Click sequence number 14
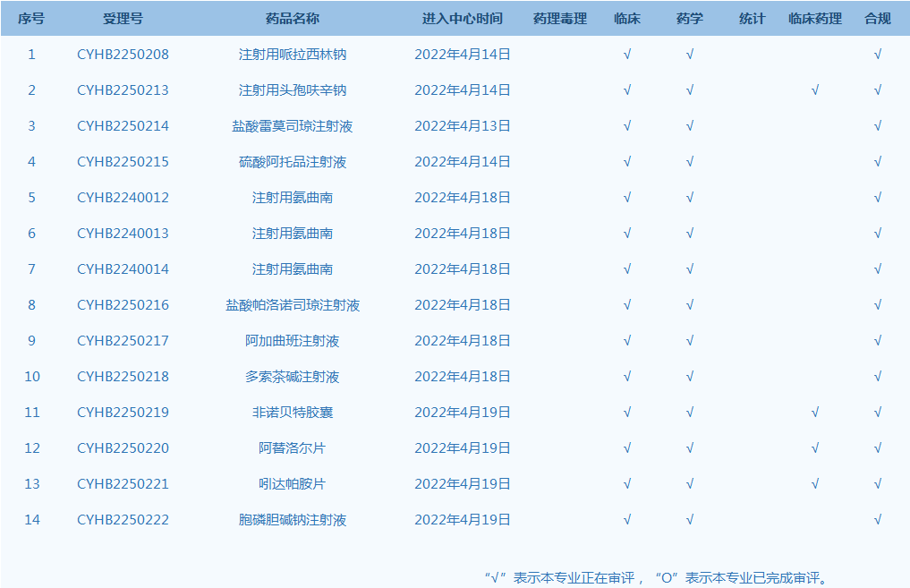Viewport: 910px width, 588px height. 32,520
